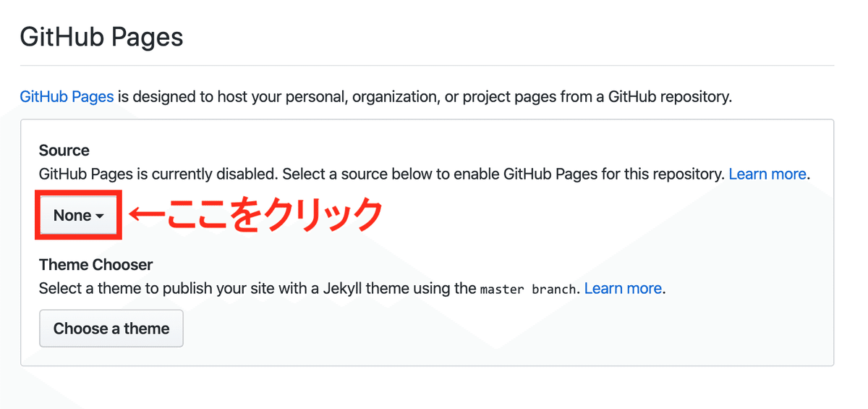Click the caret arrow beside None
The height and width of the screenshot is (409, 868).
point(100,216)
